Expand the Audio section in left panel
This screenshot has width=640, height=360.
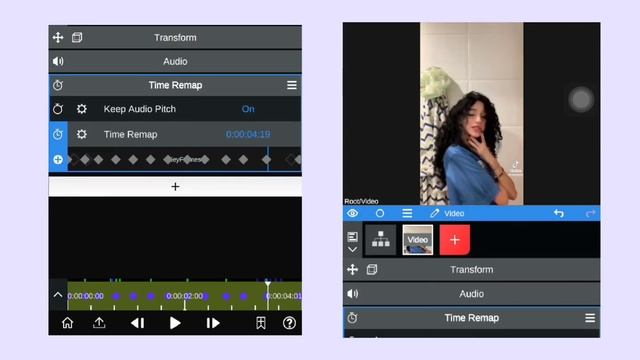coord(175,61)
